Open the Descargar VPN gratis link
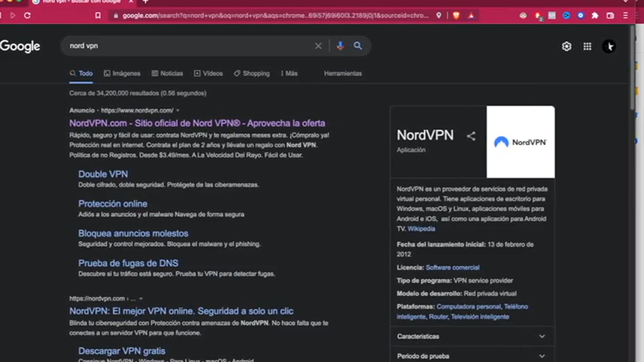644x362 pixels. [x=122, y=351]
